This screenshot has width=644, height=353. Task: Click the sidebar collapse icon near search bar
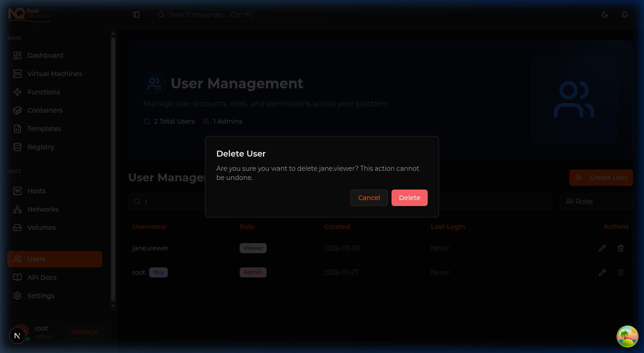pos(136,14)
